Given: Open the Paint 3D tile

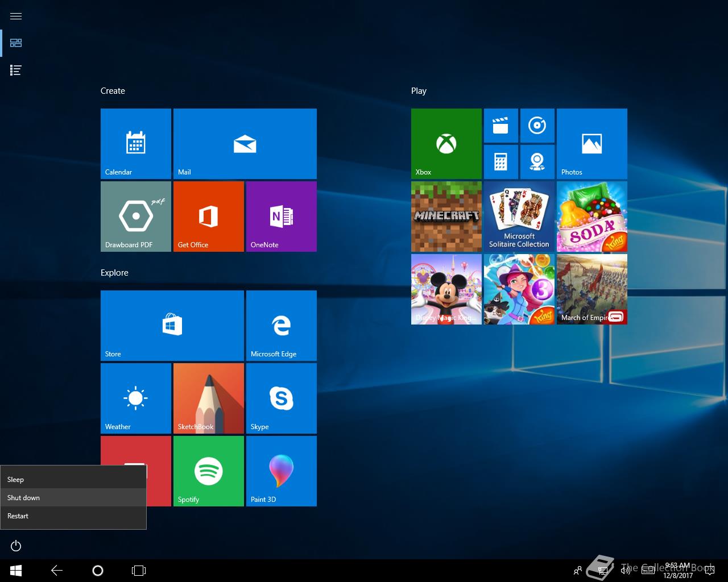Looking at the screenshot, I should pyautogui.click(x=282, y=471).
